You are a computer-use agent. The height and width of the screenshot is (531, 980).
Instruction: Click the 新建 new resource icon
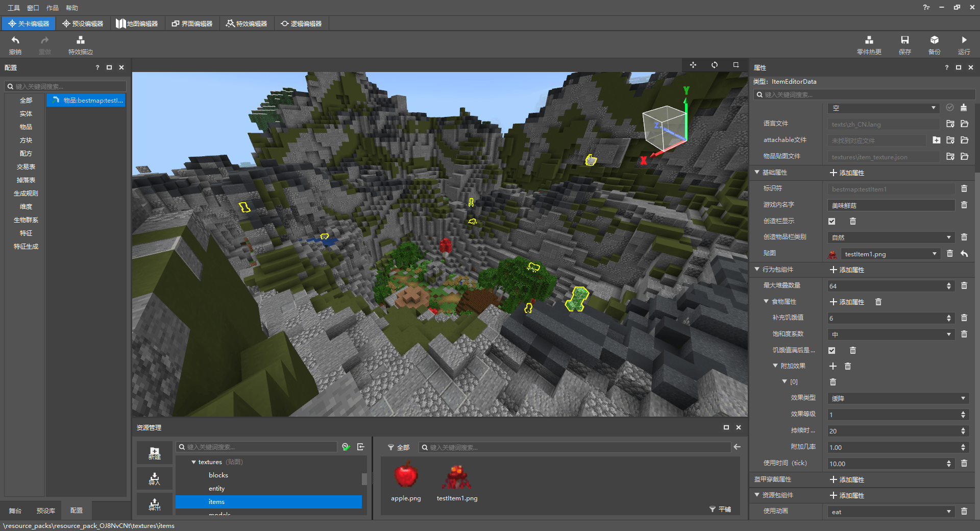coord(154,453)
